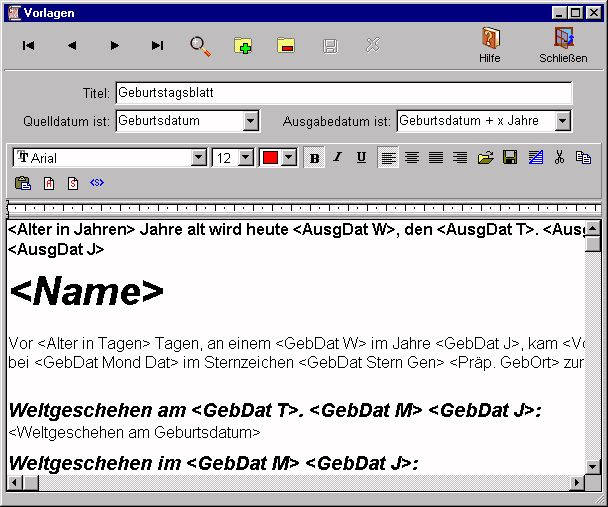Click the red font color swatch
Screen dimensions: 608x507
[x=270, y=158]
